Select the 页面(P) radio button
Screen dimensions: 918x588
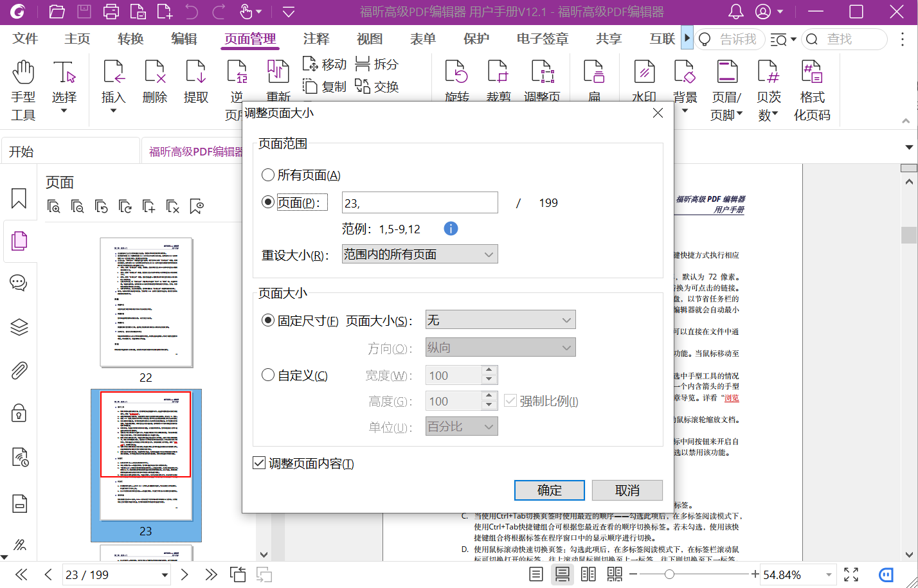click(x=268, y=202)
